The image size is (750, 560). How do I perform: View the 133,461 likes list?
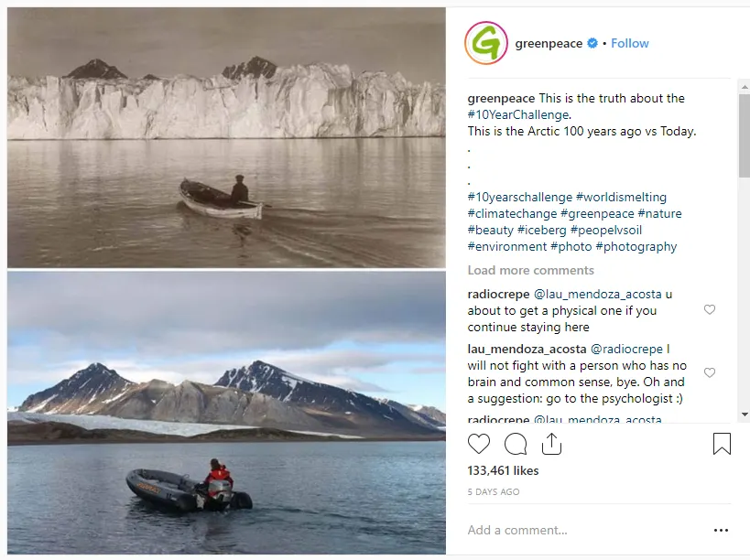click(503, 470)
